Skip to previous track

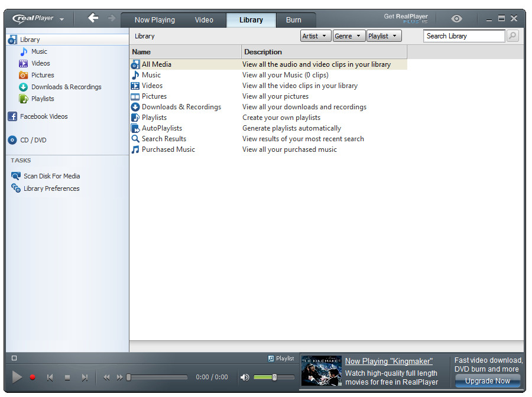50,378
